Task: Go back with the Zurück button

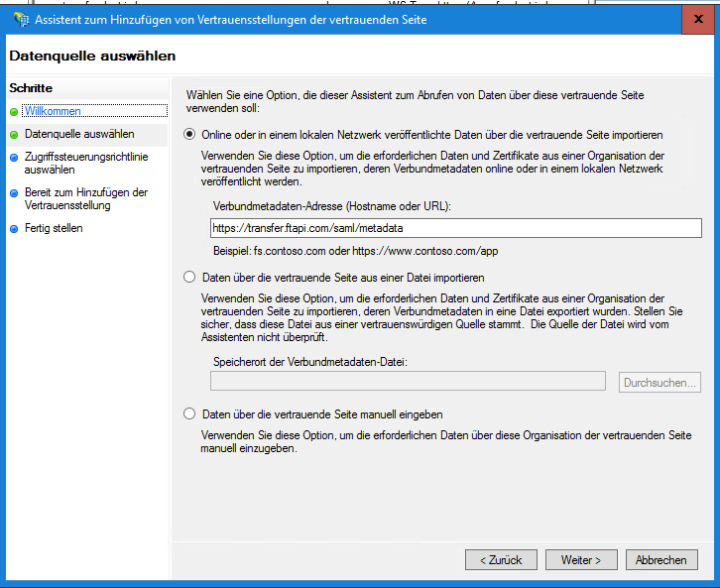Action: coord(501,560)
